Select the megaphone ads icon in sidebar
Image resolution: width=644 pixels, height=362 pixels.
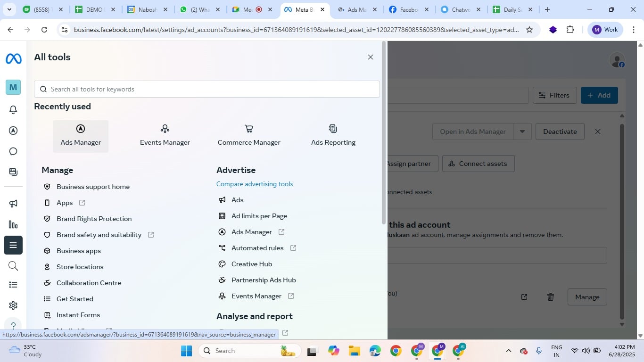click(x=13, y=203)
